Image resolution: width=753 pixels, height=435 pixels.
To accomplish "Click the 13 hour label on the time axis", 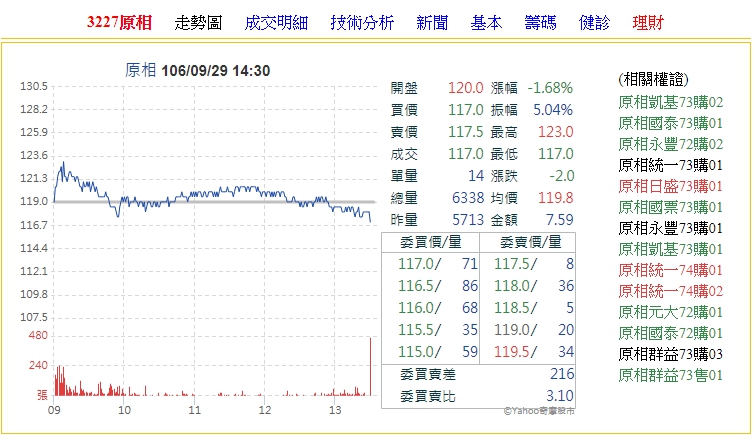I will click(335, 410).
